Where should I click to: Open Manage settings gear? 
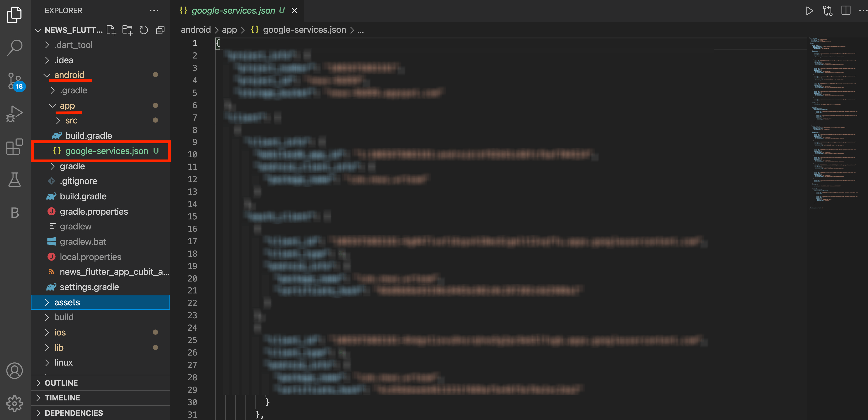click(x=15, y=403)
